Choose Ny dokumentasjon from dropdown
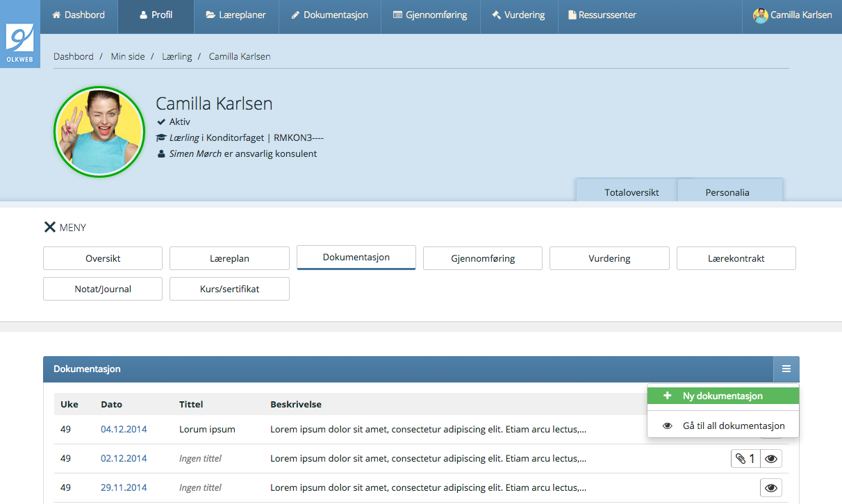 click(723, 396)
